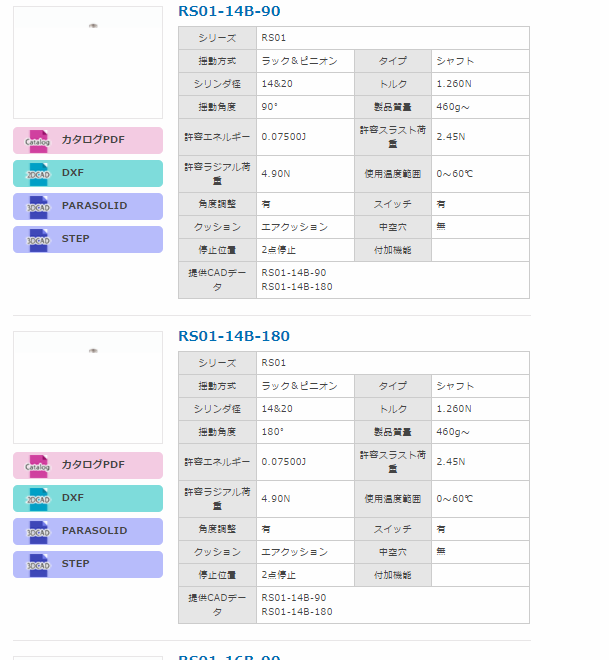
Task: Click the 3DCAD icon on RS01-14B-180 STEP
Action: [x=38, y=565]
